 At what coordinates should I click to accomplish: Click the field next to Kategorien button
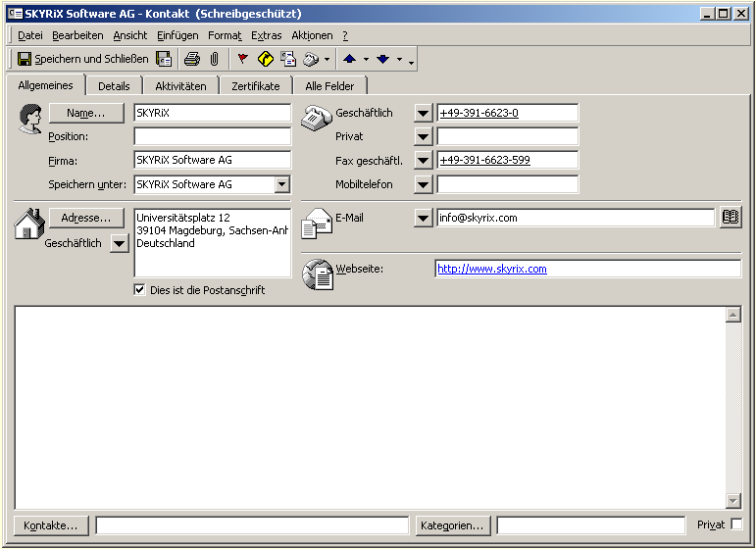pos(591,525)
